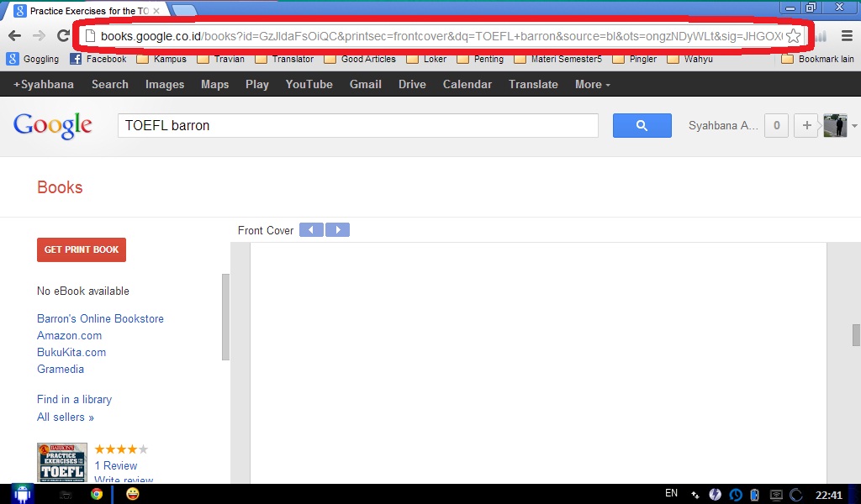The image size is (861, 504).
Task: Click the browser forward arrow
Action: 39,36
